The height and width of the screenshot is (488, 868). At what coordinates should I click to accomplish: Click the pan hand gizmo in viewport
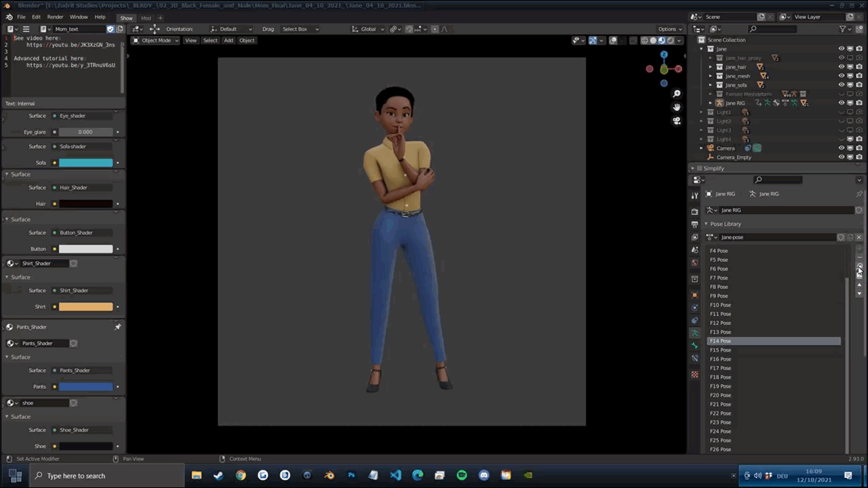pos(677,107)
